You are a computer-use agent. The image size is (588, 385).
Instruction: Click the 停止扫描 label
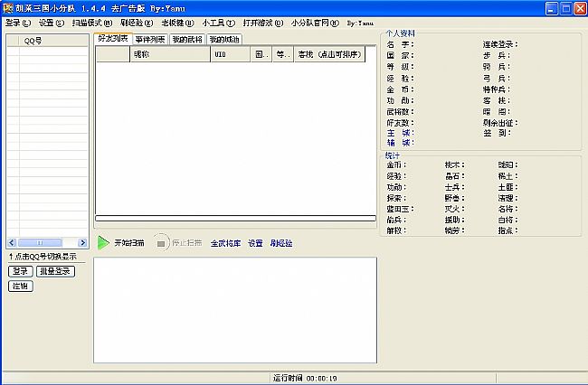click(x=187, y=243)
